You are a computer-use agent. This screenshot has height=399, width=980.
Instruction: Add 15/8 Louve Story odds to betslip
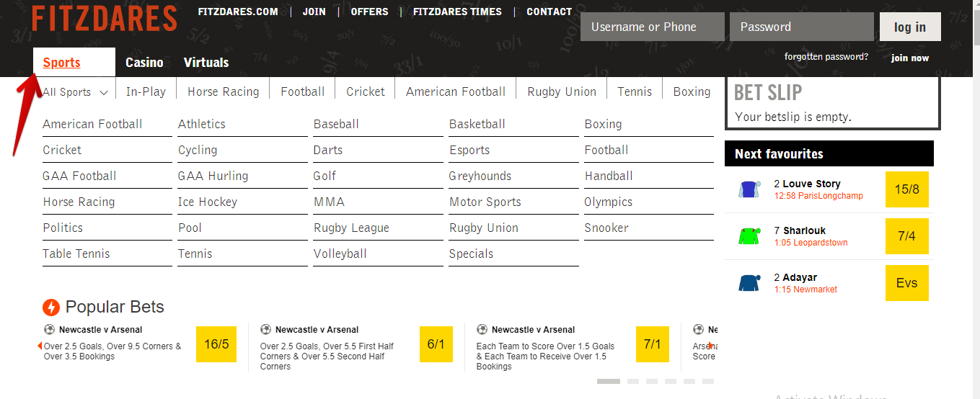click(x=907, y=189)
